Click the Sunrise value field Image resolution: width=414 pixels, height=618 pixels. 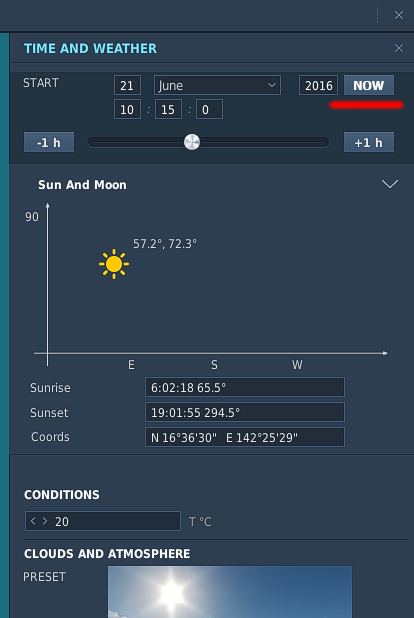(245, 387)
